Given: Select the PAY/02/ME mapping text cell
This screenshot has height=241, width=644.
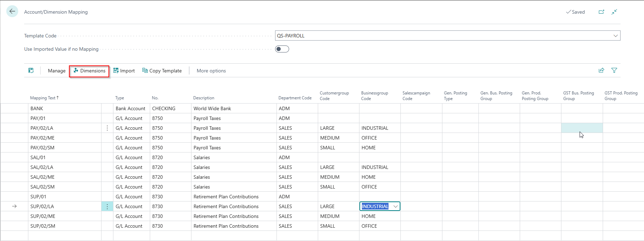Looking at the screenshot, I should 64,138.
